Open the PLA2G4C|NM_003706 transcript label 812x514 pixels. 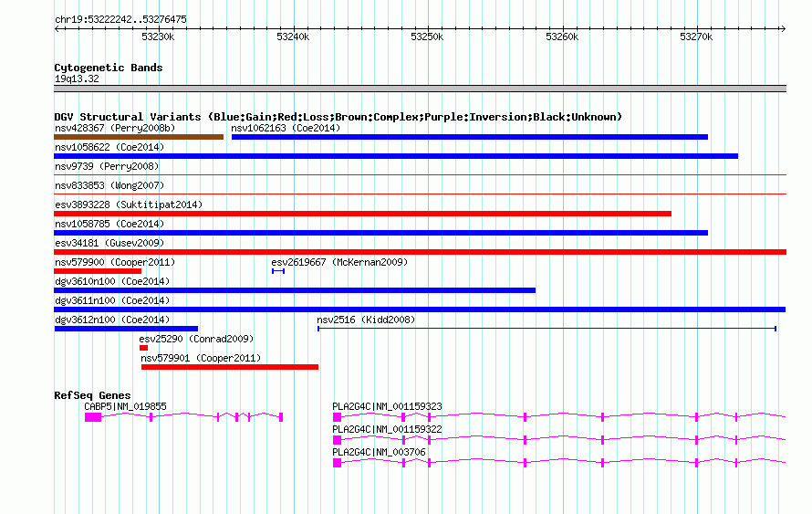click(379, 452)
